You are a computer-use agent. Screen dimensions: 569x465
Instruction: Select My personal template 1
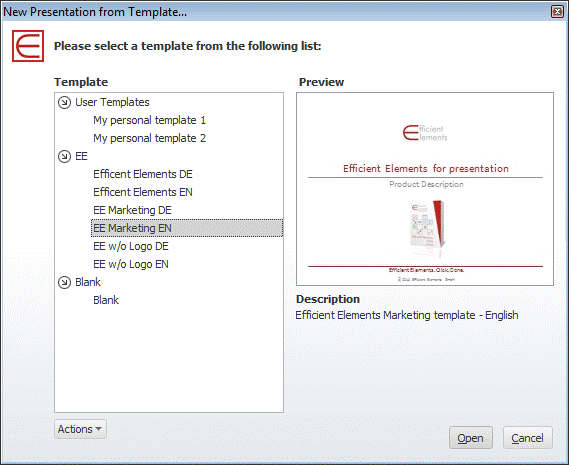149,120
